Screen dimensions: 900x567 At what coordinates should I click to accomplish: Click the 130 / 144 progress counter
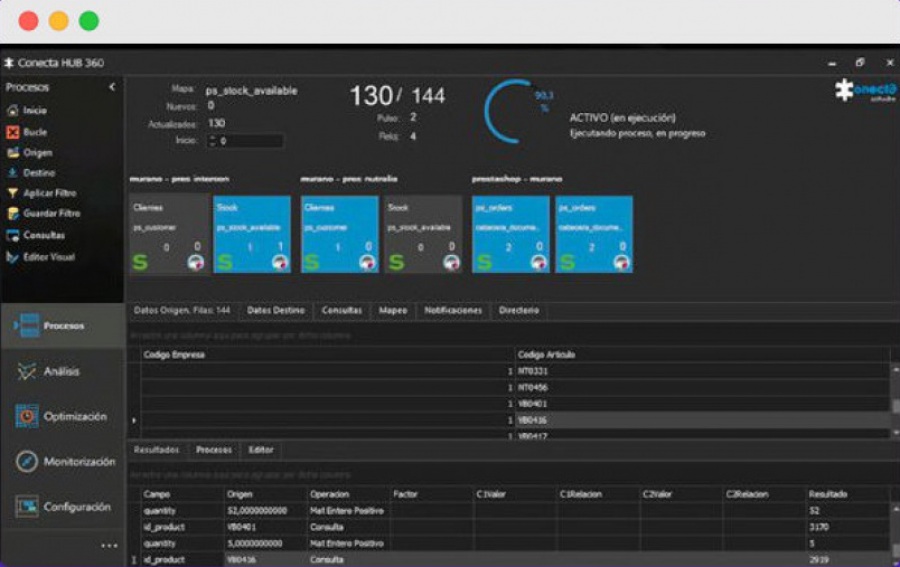point(397,96)
